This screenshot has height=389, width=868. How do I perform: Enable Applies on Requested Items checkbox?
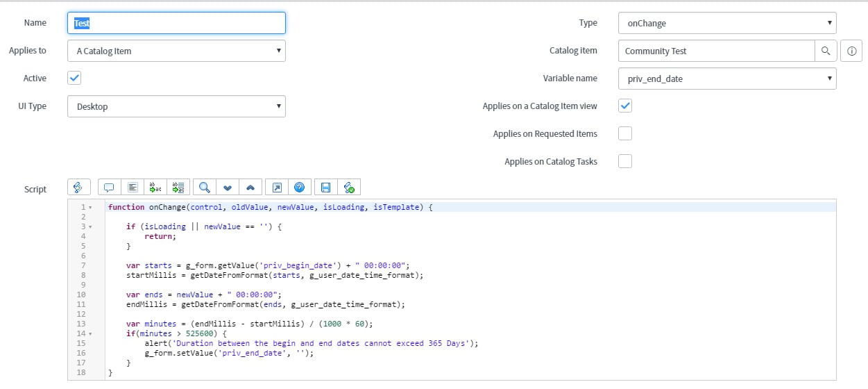pos(625,133)
